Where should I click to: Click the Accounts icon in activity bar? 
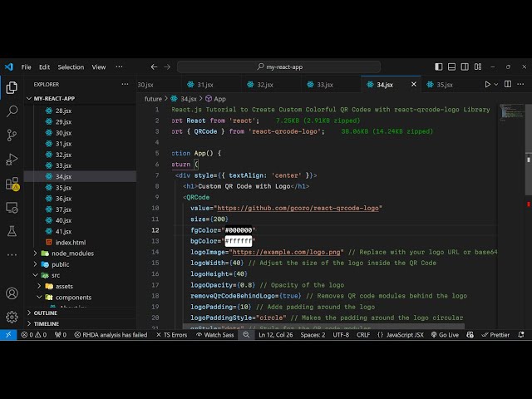click(x=12, y=293)
